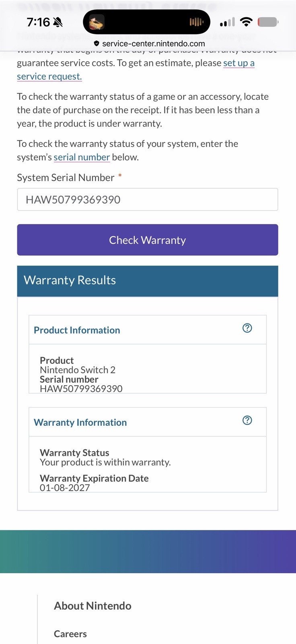296x644 pixels.
Task: Tap the Wi-Fi status icon
Action: pyautogui.click(x=246, y=22)
